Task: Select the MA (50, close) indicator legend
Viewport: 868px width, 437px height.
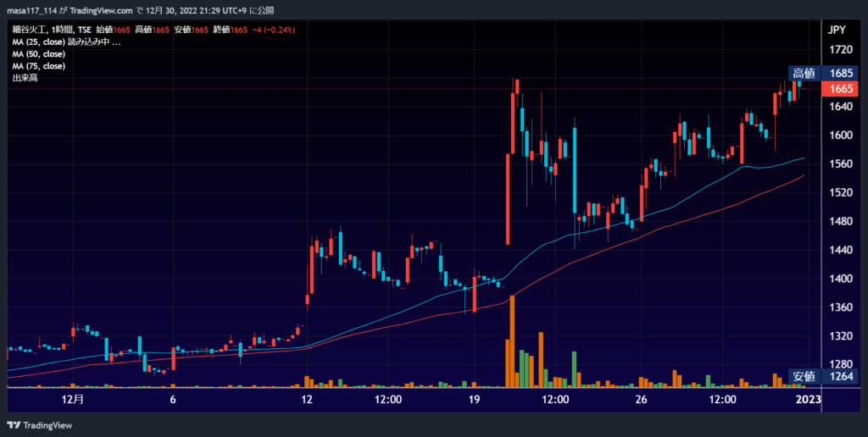Action: click(39, 54)
